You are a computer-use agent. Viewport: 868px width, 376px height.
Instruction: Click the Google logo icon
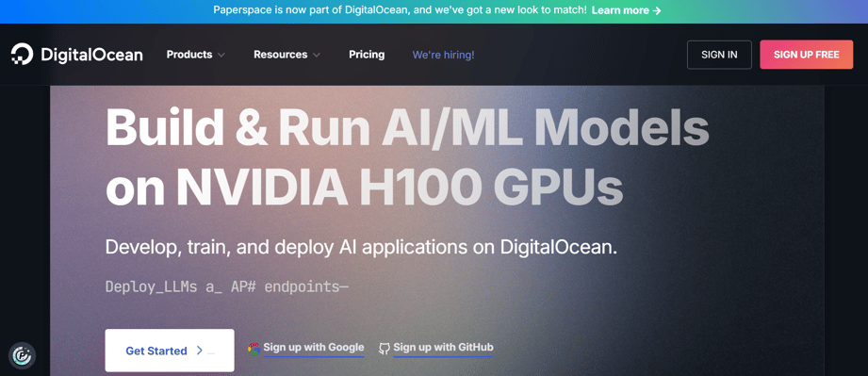coord(254,349)
